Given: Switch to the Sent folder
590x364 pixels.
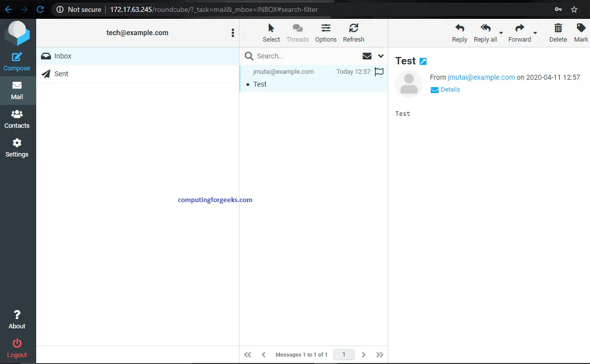Looking at the screenshot, I should click(x=61, y=73).
